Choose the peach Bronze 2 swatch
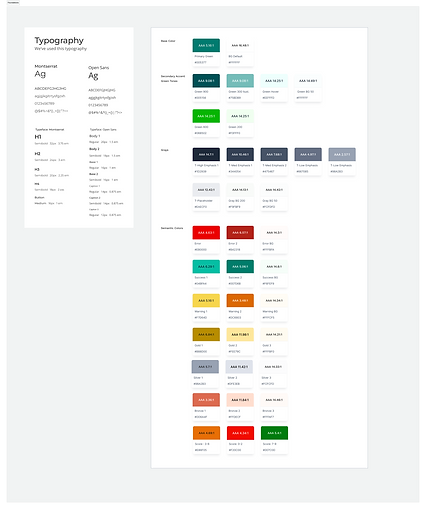426x509 pixels. 240,400
